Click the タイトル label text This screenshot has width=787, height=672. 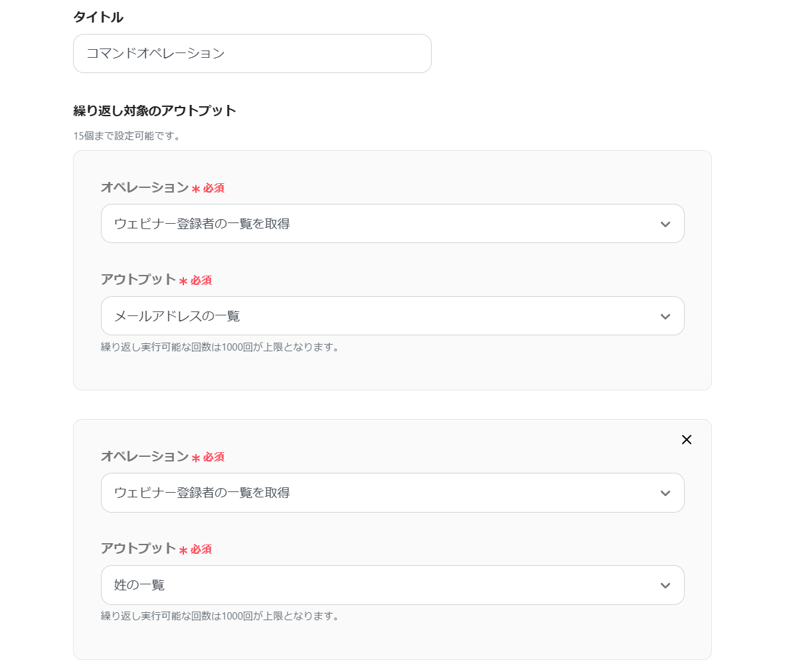click(x=98, y=17)
